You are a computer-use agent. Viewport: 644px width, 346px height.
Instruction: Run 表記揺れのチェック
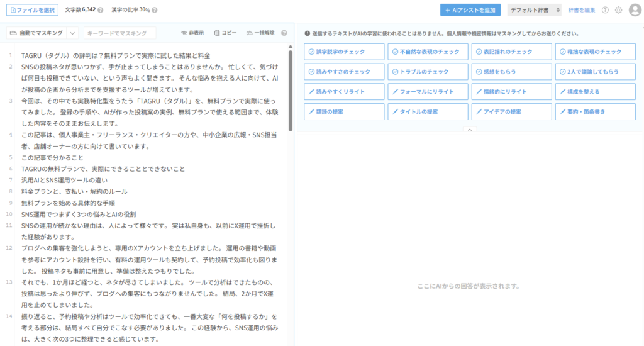point(512,52)
